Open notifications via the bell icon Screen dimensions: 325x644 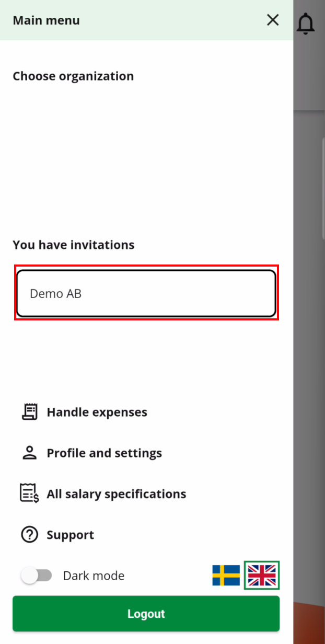coord(306,24)
